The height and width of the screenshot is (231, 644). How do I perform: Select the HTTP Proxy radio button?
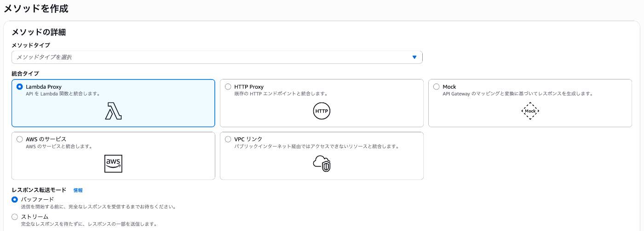point(228,86)
